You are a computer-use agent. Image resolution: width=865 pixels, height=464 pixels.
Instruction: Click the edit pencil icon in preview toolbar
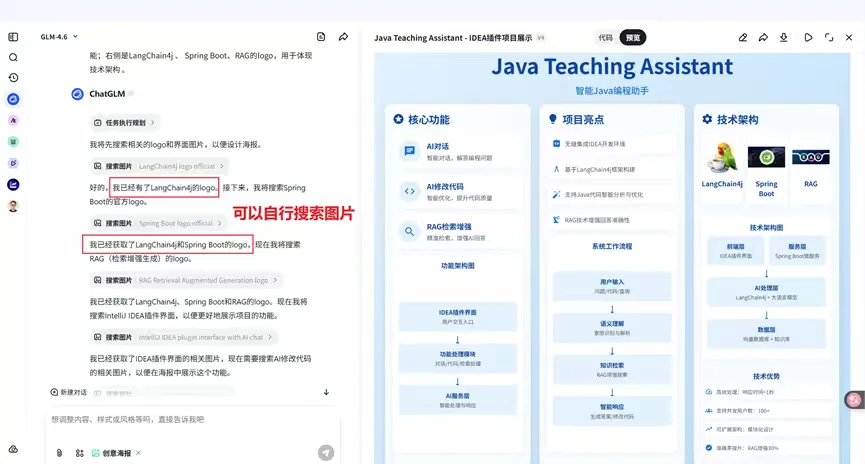pyautogui.click(x=743, y=38)
